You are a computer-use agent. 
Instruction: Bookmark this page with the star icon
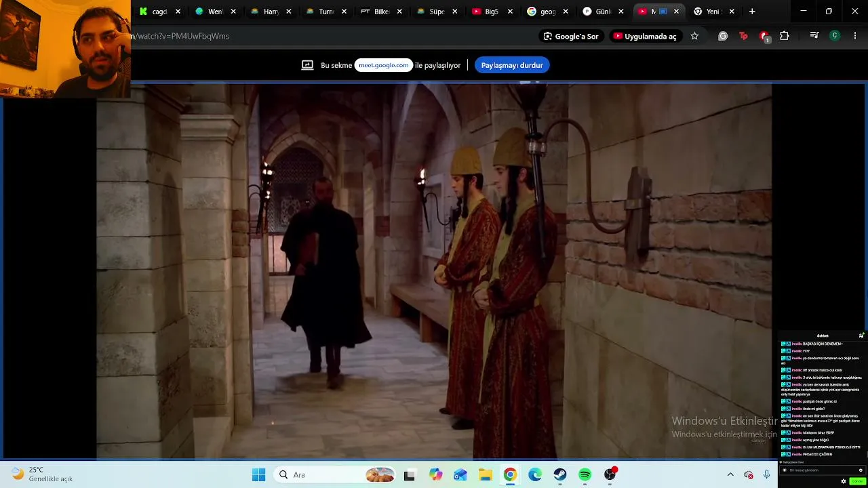(x=694, y=36)
